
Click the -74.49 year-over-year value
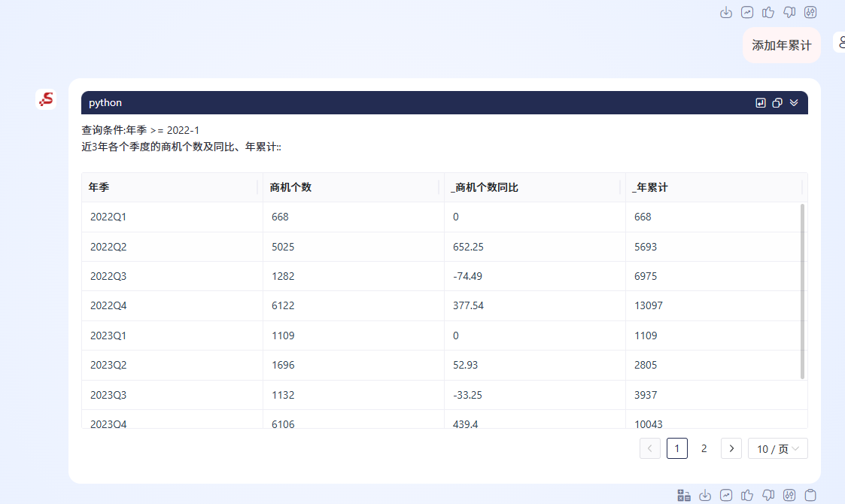[468, 276]
